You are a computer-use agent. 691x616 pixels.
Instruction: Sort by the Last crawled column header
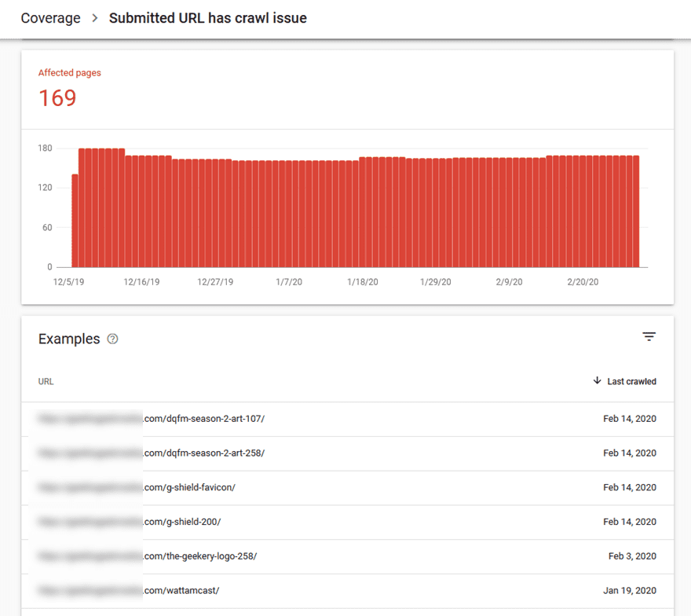(x=631, y=381)
